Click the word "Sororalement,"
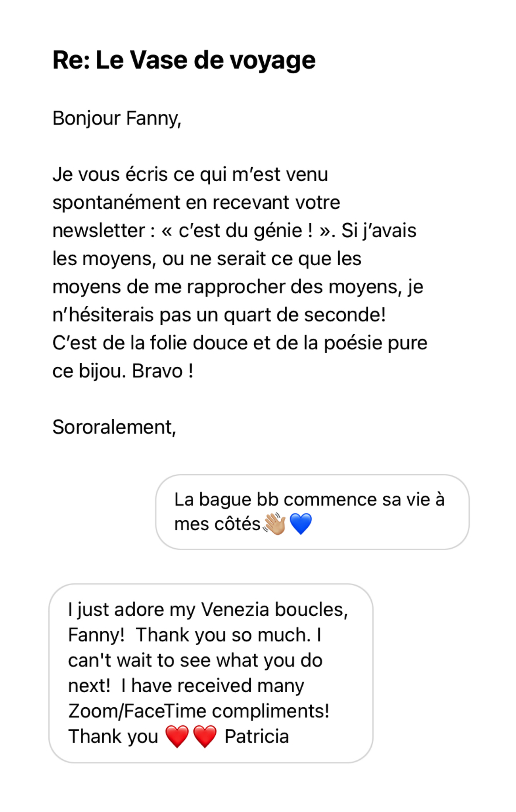This screenshot has height=812, width=516. [x=114, y=427]
